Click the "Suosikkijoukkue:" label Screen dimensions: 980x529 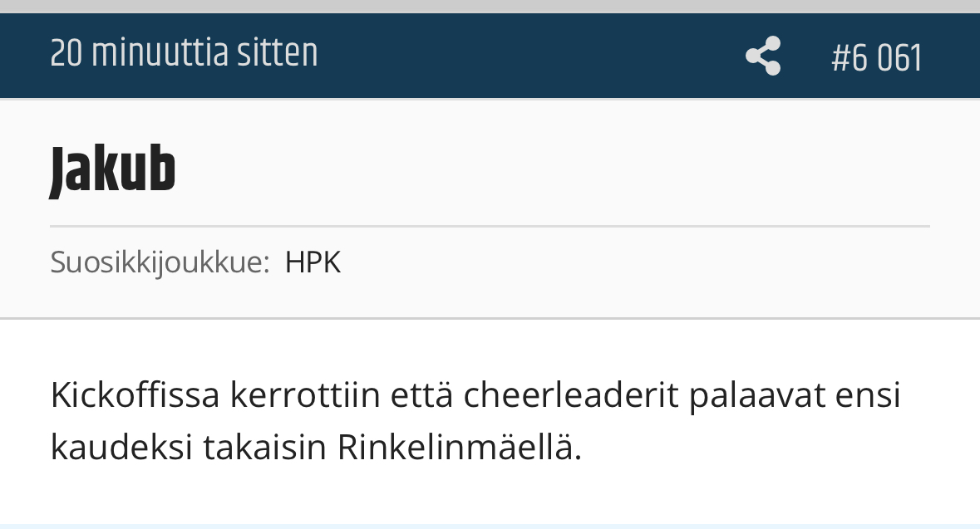tap(160, 262)
